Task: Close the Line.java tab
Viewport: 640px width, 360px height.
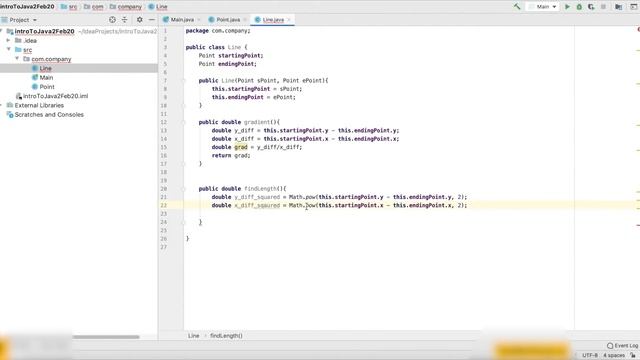Action: 289,20
